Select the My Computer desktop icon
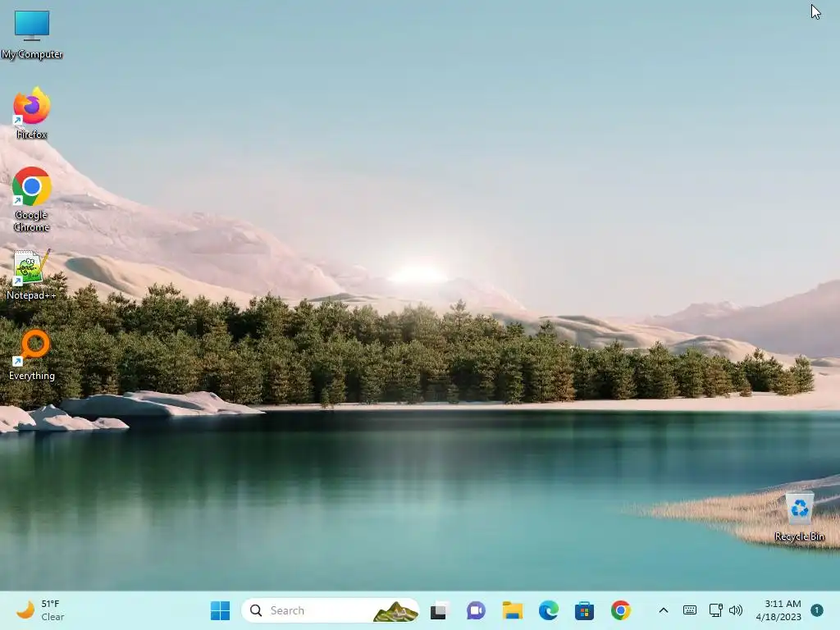The height and width of the screenshot is (630, 840). pos(32,33)
